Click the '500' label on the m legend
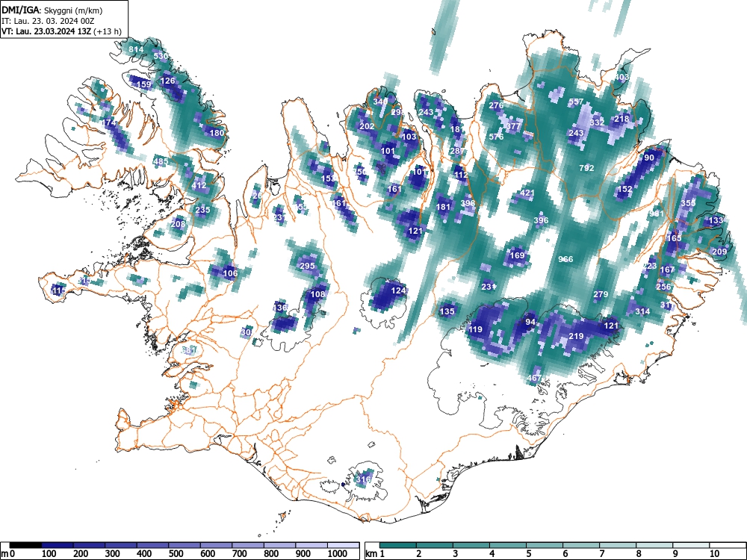Image resolution: width=747 pixels, height=560 pixels. [x=176, y=554]
